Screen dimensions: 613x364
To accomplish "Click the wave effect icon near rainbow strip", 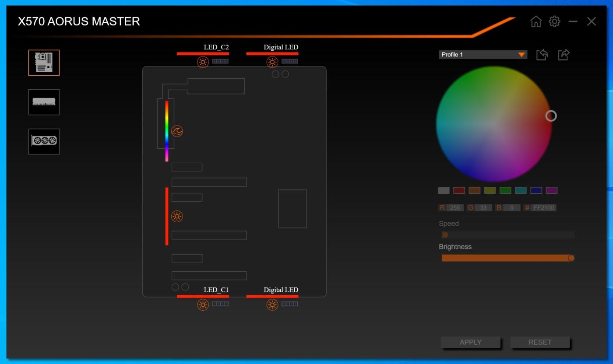I will pos(177,131).
